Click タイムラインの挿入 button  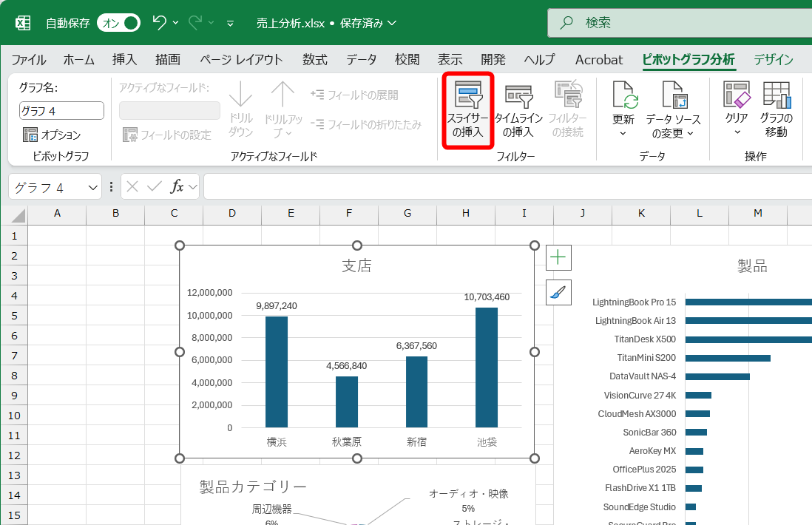point(518,109)
